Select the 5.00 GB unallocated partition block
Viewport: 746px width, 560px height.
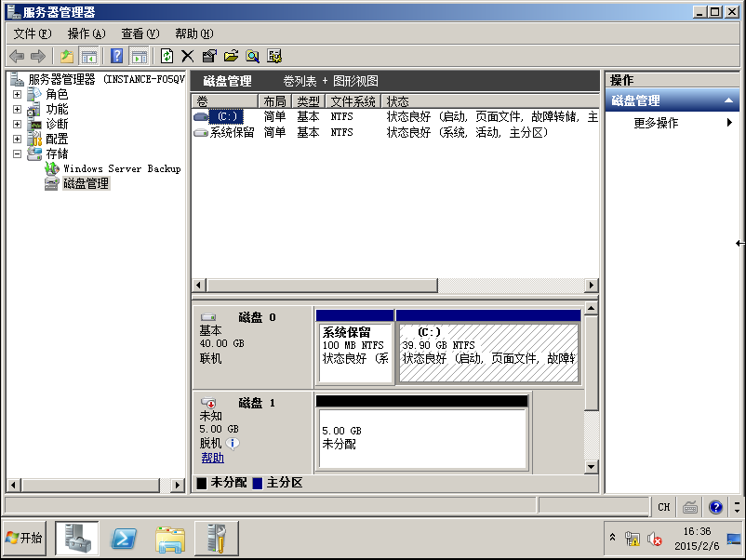coord(421,437)
